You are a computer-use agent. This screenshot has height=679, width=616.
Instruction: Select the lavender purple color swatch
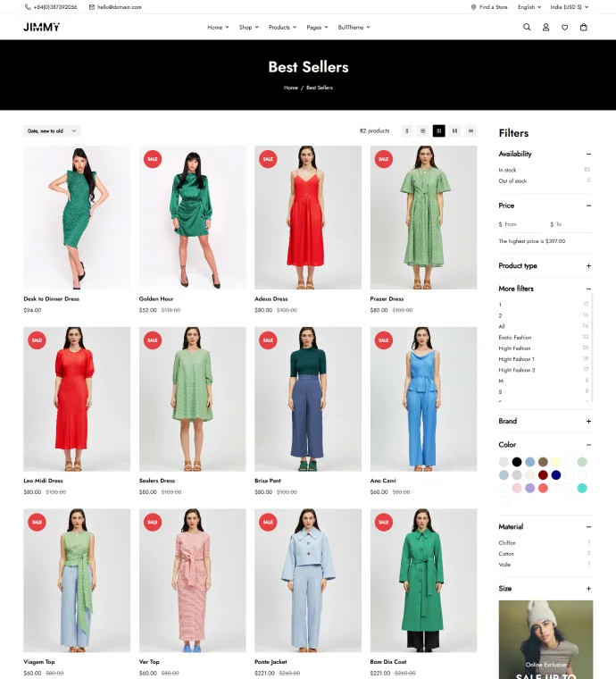coord(529,488)
